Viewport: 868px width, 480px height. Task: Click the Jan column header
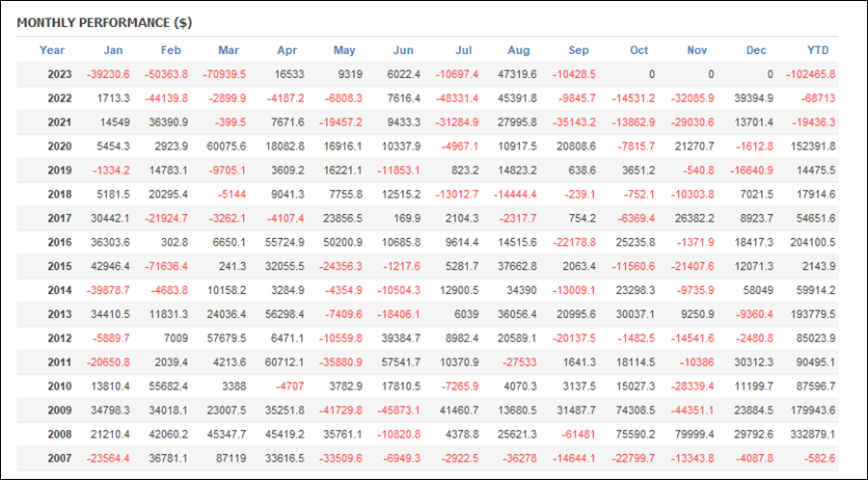113,50
